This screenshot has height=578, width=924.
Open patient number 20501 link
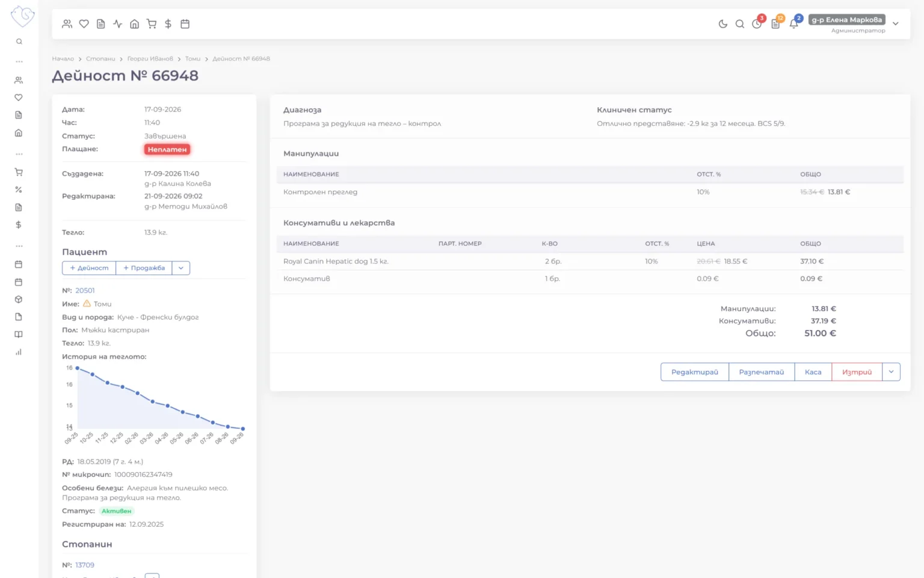[85, 291]
